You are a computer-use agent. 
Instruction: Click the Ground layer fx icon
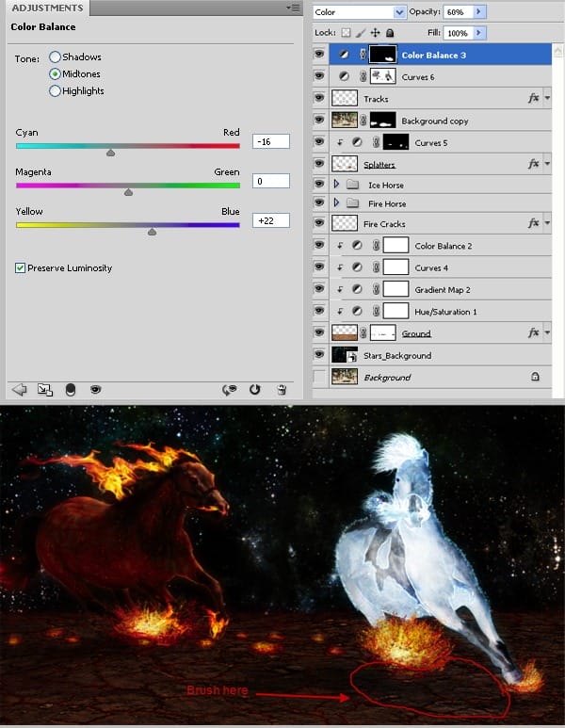coord(534,332)
